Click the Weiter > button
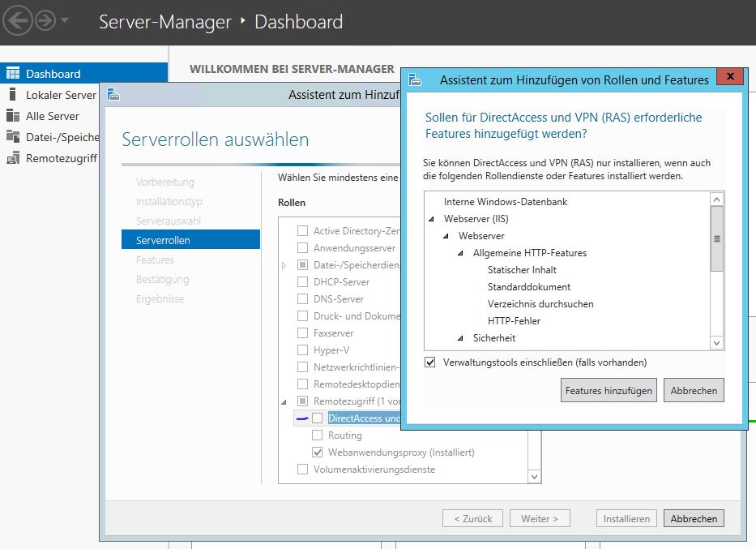The width and height of the screenshot is (756, 549). (x=540, y=518)
